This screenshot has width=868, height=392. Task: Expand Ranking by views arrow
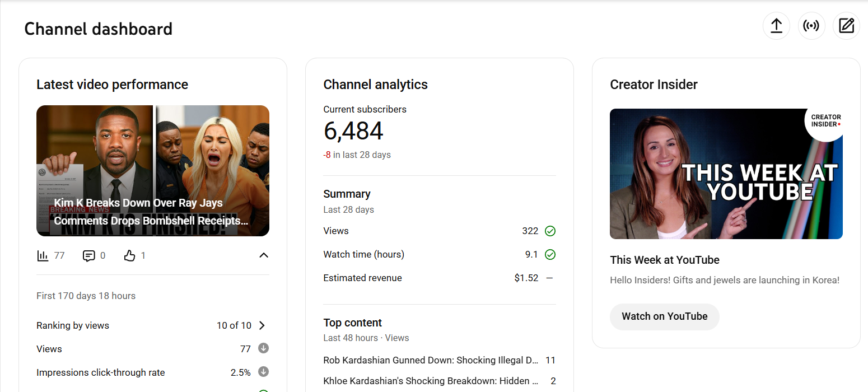(x=262, y=325)
